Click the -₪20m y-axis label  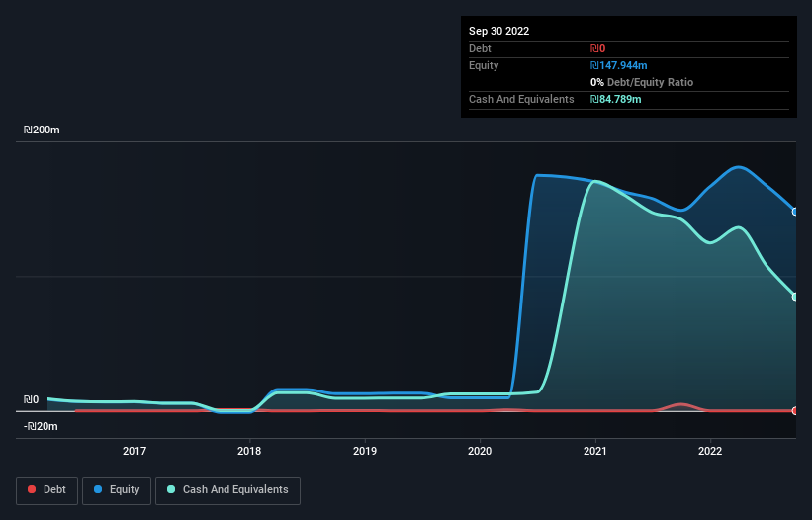click(x=41, y=426)
